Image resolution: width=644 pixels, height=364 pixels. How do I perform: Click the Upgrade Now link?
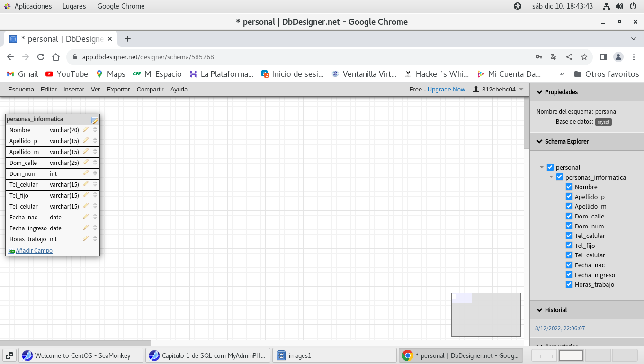[446, 89]
